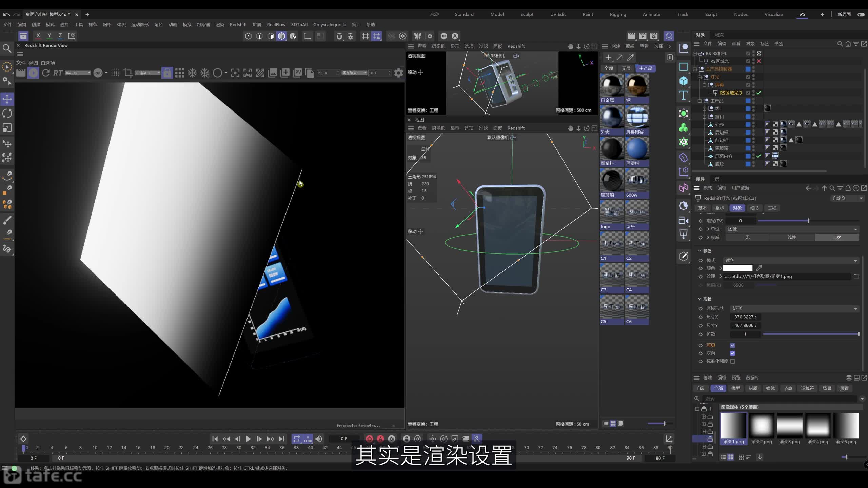
Task: Click the white light color swatch
Action: coord(738,268)
